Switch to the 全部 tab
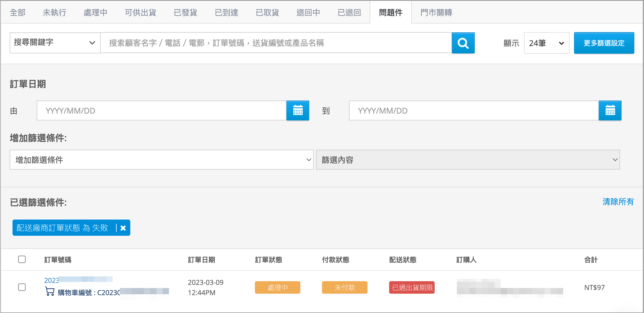The image size is (644, 313). pos(18,12)
